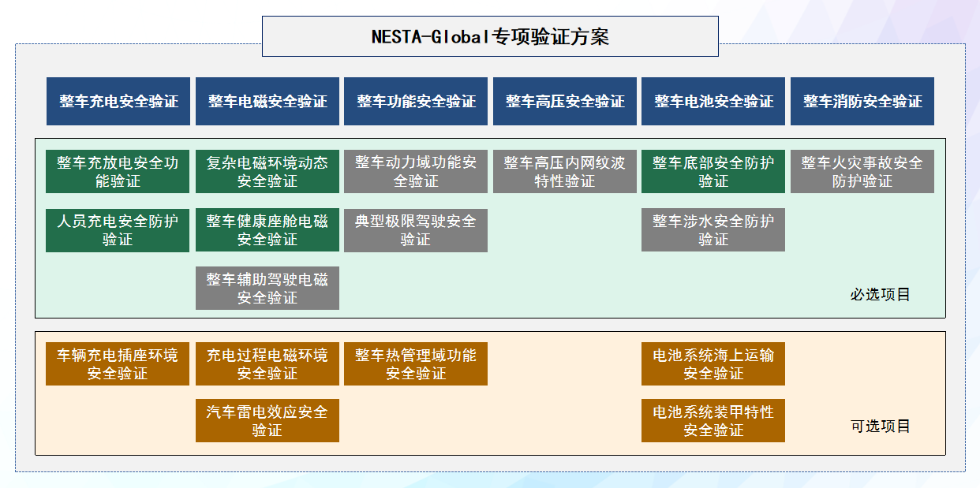Select the 整车电磁安全验证 category
This screenshot has width=980, height=488.
tap(267, 101)
